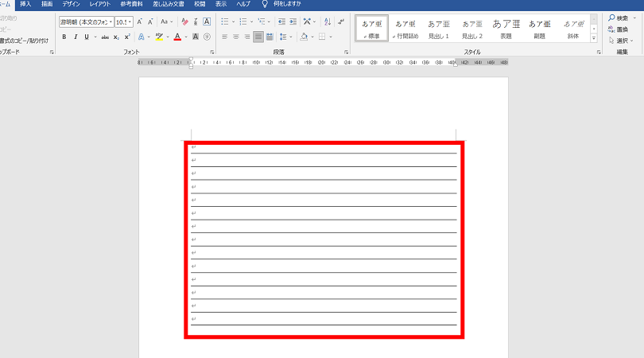Apply character border icon

point(207,21)
